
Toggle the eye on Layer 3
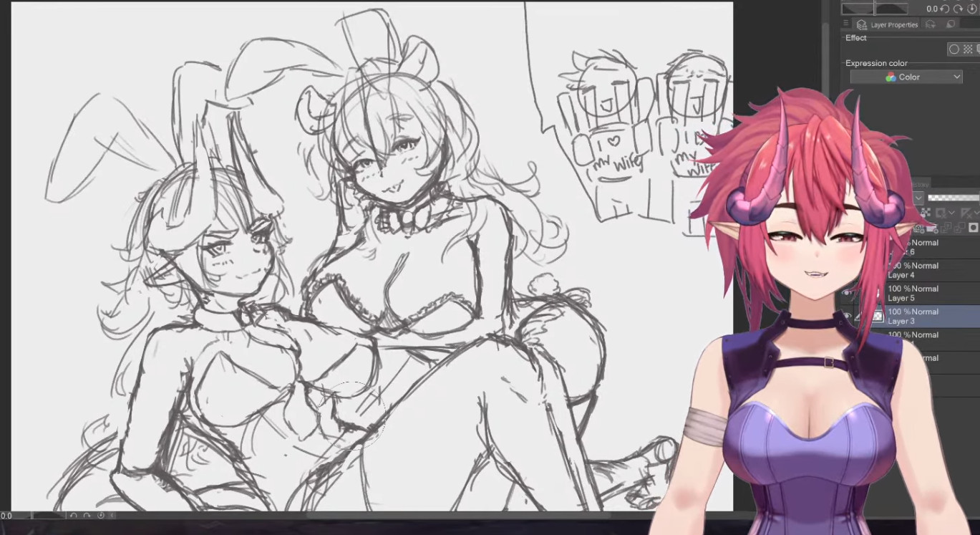tap(847, 316)
